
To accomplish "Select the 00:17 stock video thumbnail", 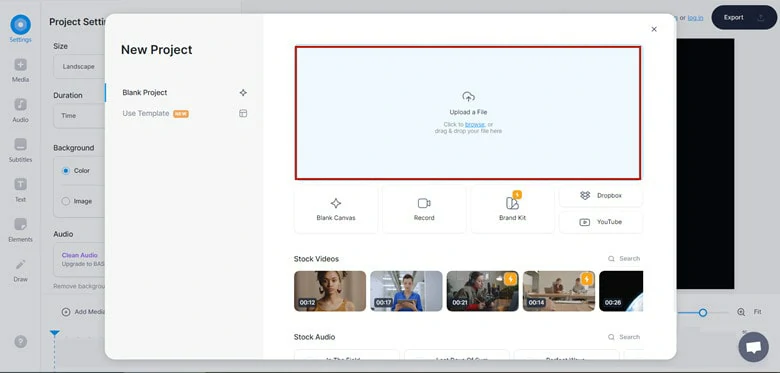I will point(406,291).
